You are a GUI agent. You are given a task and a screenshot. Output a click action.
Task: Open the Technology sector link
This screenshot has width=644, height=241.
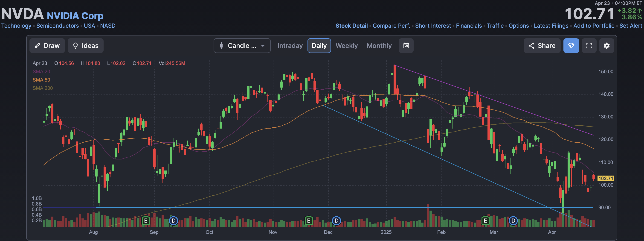16,26
